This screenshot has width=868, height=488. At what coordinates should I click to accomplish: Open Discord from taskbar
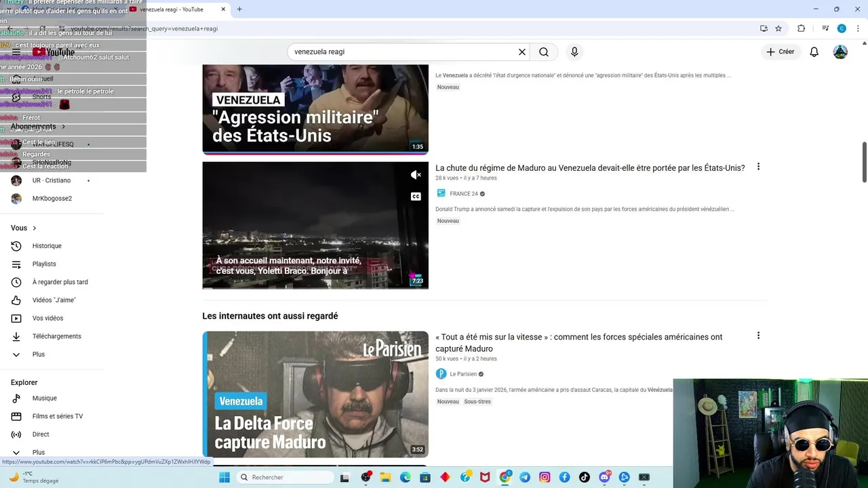coord(604,477)
